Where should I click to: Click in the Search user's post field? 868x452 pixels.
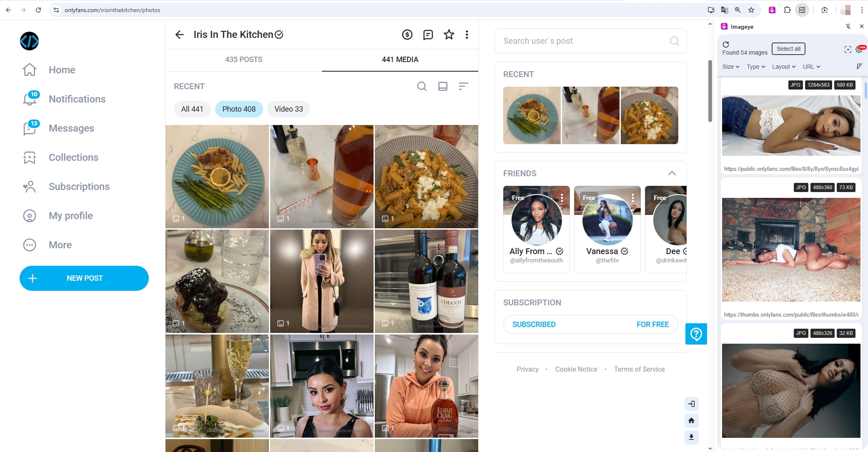click(591, 41)
